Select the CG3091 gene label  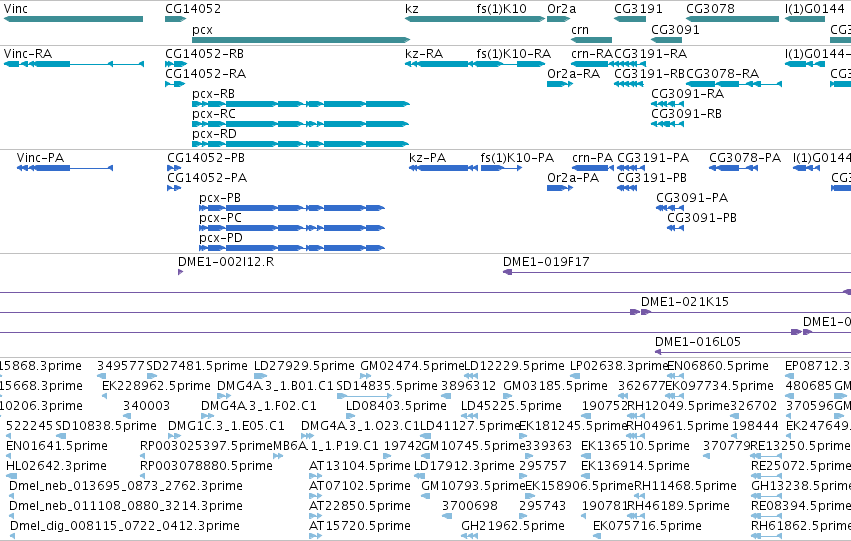click(x=676, y=29)
